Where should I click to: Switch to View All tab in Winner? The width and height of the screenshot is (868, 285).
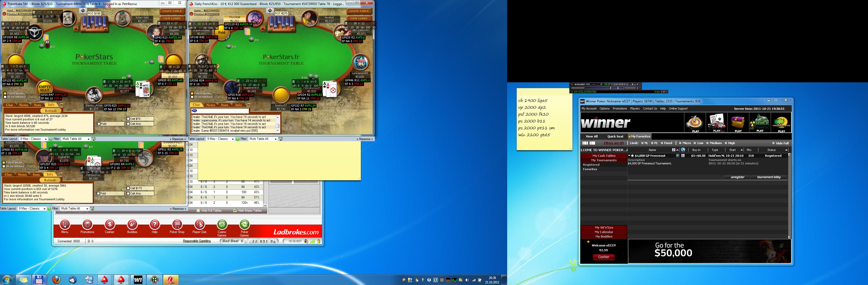tap(592, 136)
